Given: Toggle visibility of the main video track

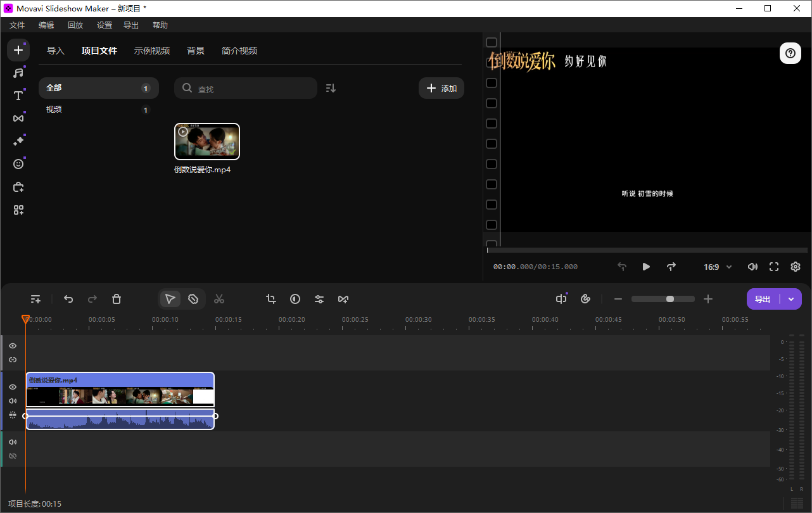Looking at the screenshot, I should click(13, 386).
